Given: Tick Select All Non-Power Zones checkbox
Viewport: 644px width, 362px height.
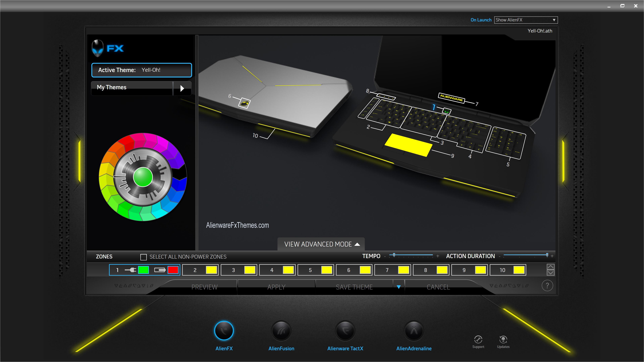Looking at the screenshot, I should [144, 257].
